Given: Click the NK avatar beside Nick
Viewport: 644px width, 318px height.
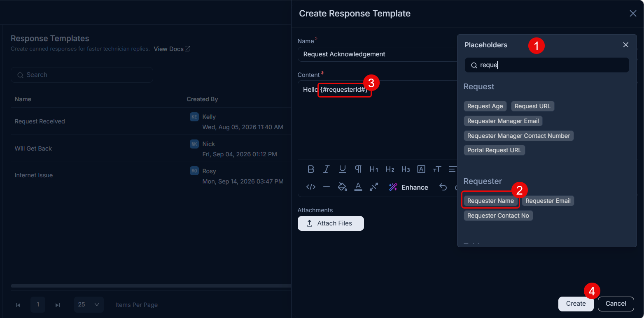Looking at the screenshot, I should (194, 144).
